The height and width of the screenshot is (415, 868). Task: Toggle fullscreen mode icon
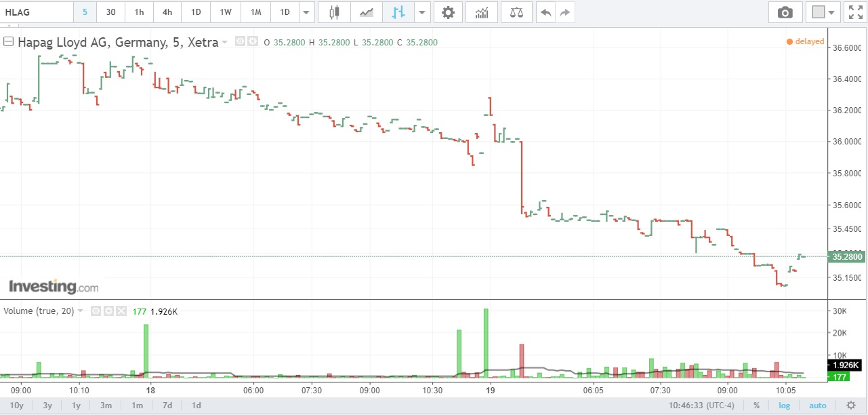click(x=855, y=12)
